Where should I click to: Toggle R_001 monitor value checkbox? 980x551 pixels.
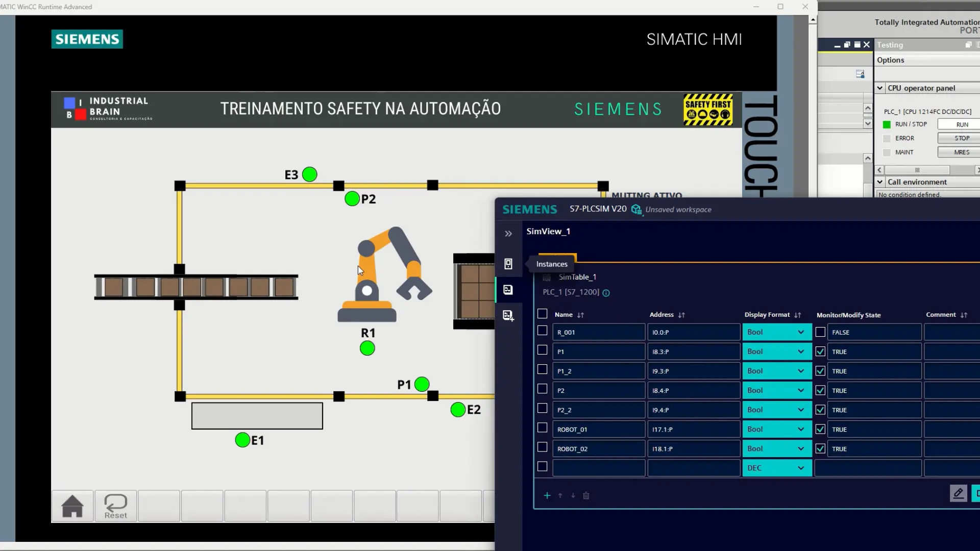coord(820,332)
